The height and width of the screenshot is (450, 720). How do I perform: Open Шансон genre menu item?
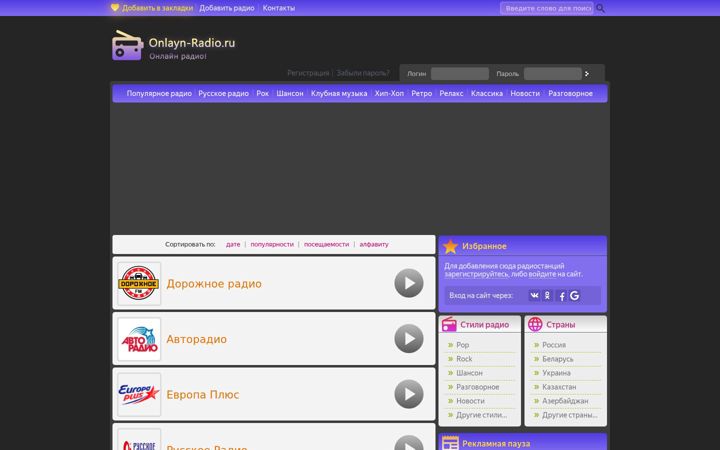click(x=290, y=93)
